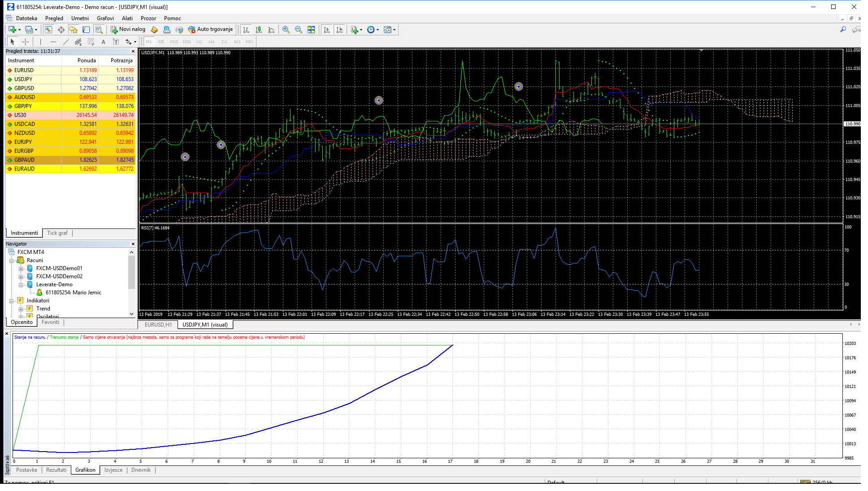Image resolution: width=868 pixels, height=491 pixels.
Task: Open the Postavke tester tab
Action: pos(27,470)
